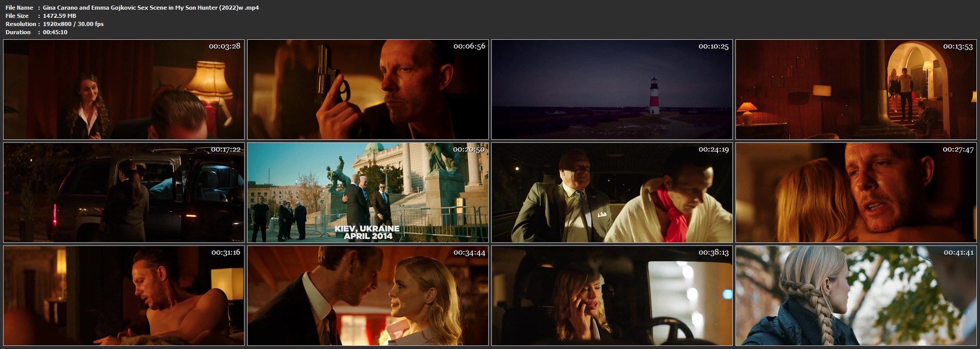Open the thumbnail stamped 00:27:47
Viewport: 980px width, 349px height.
(856, 192)
